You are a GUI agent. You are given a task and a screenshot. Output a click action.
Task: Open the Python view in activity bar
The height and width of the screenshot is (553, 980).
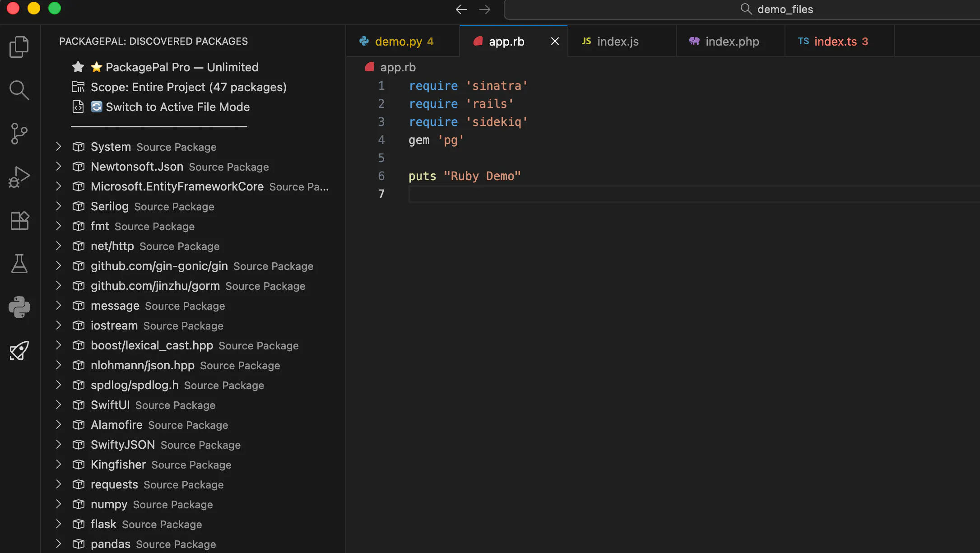click(19, 307)
